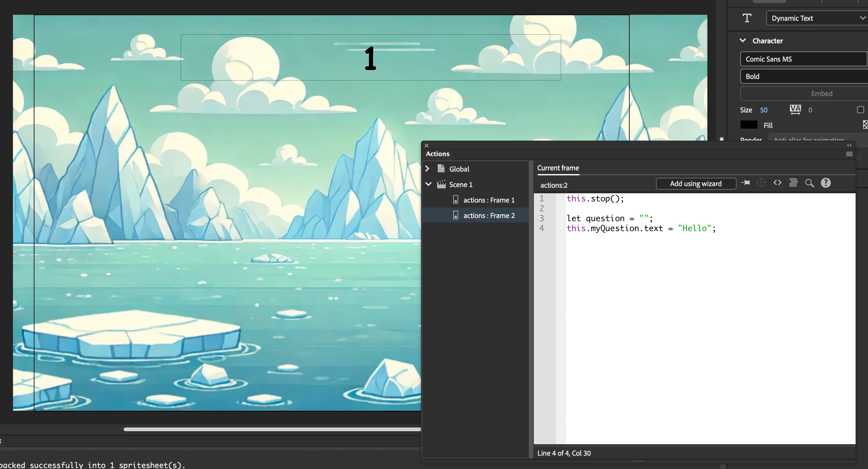Click the format code icon

(793, 183)
